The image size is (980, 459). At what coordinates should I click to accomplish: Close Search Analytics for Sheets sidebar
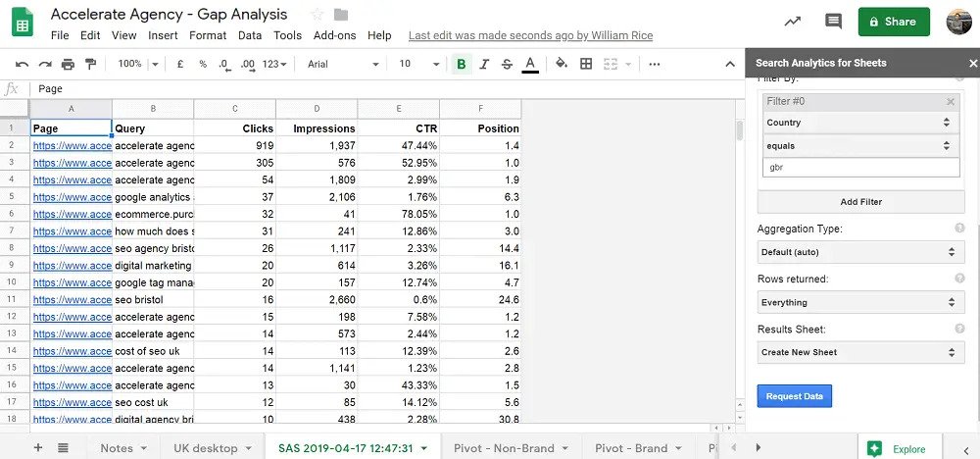[972, 63]
